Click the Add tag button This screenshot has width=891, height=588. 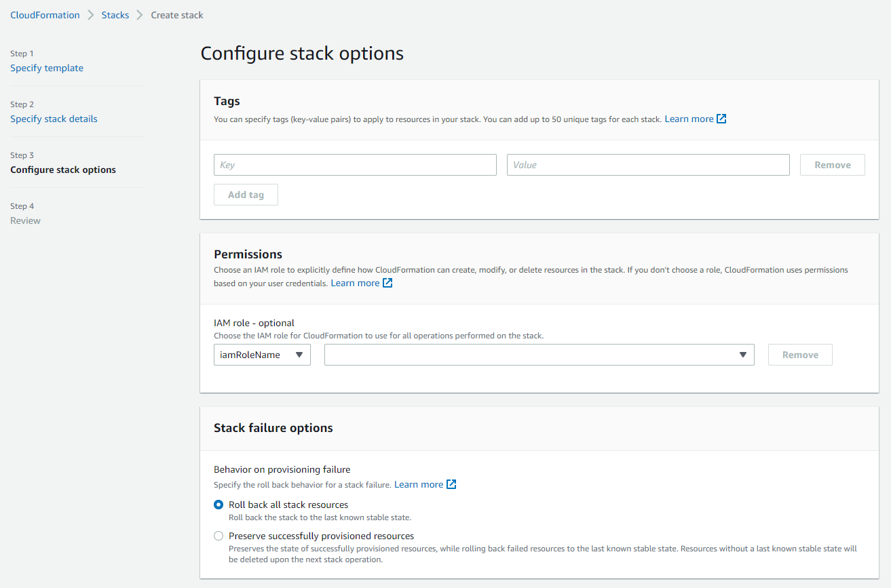click(x=246, y=195)
